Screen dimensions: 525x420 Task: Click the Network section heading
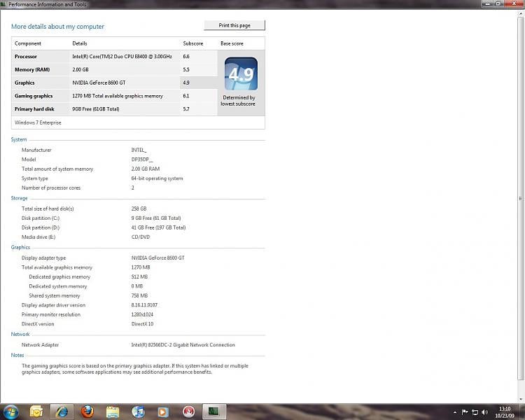[20, 335]
